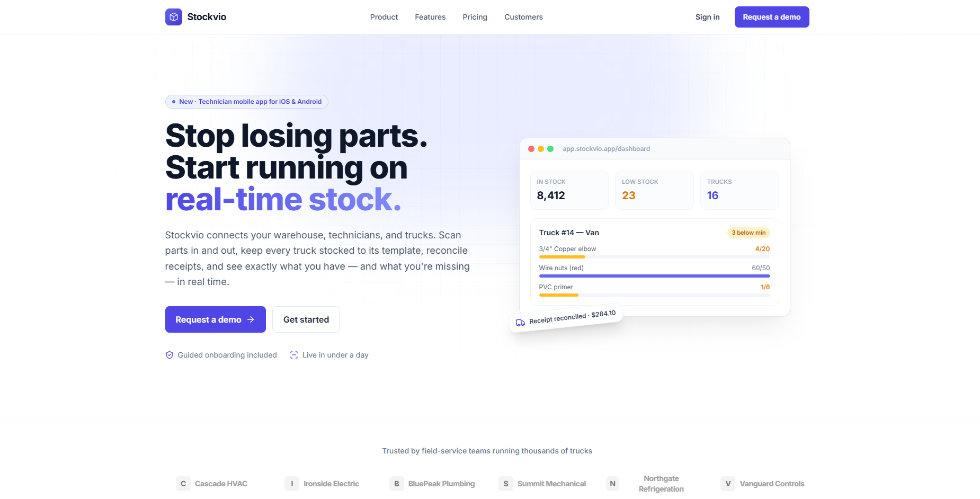The image size is (980, 499).
Task: Click the scan icon beside Live in under a day
Action: pyautogui.click(x=294, y=355)
